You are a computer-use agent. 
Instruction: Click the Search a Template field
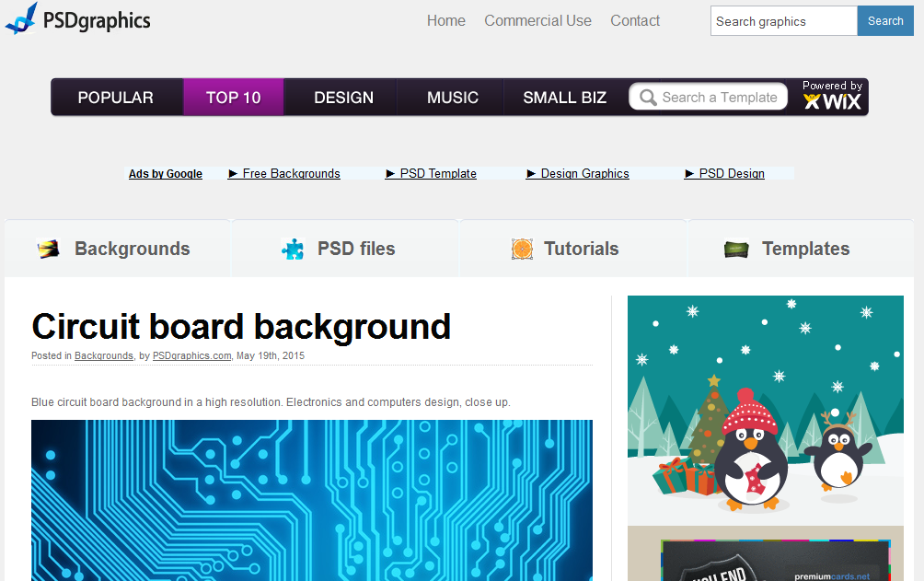click(x=709, y=97)
